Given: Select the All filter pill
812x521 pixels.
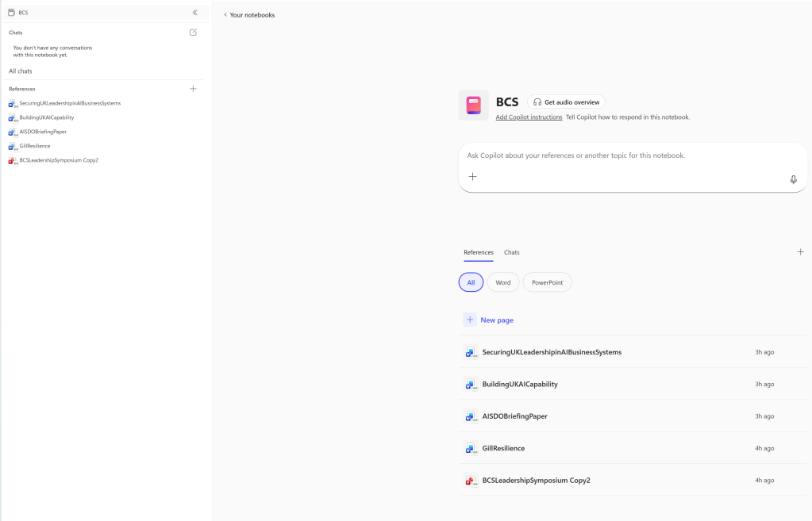Looking at the screenshot, I should coord(471,282).
